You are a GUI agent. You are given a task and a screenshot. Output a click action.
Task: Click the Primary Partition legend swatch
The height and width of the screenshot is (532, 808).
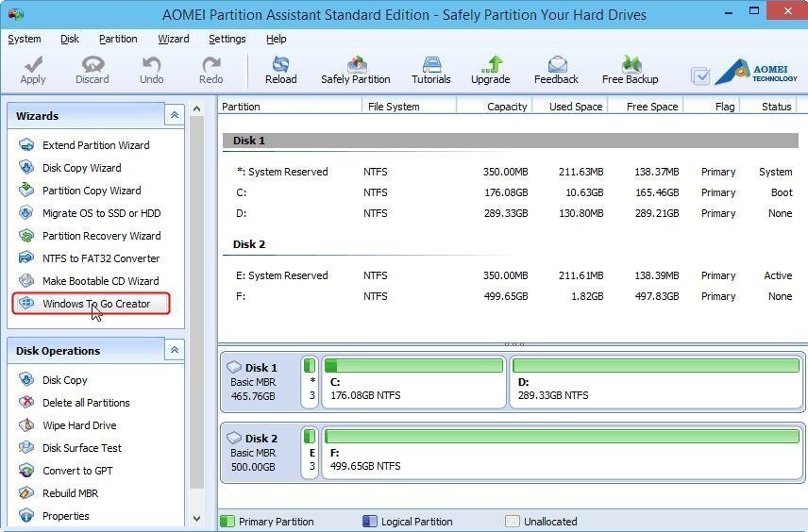[227, 522]
